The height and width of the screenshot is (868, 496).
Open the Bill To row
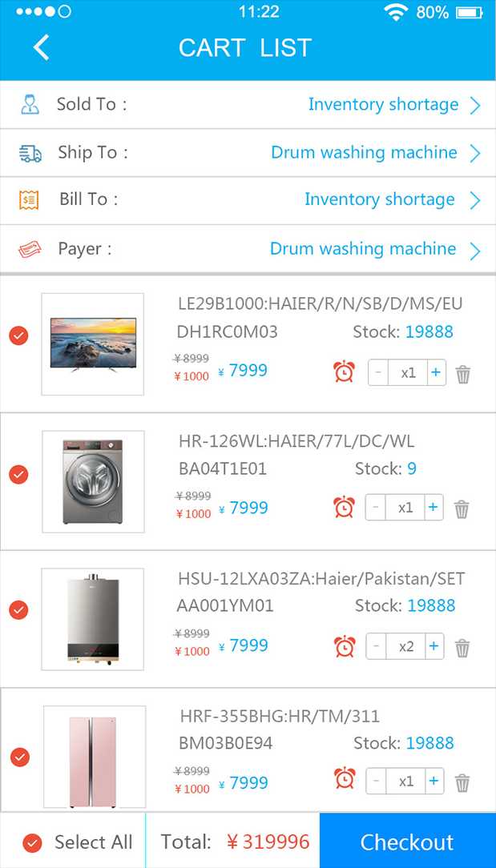point(475,200)
